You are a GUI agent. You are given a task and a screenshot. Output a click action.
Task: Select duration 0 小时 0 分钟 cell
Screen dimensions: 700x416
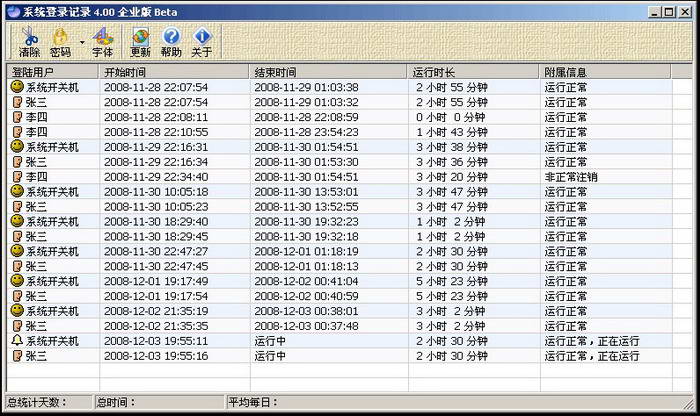(450, 117)
